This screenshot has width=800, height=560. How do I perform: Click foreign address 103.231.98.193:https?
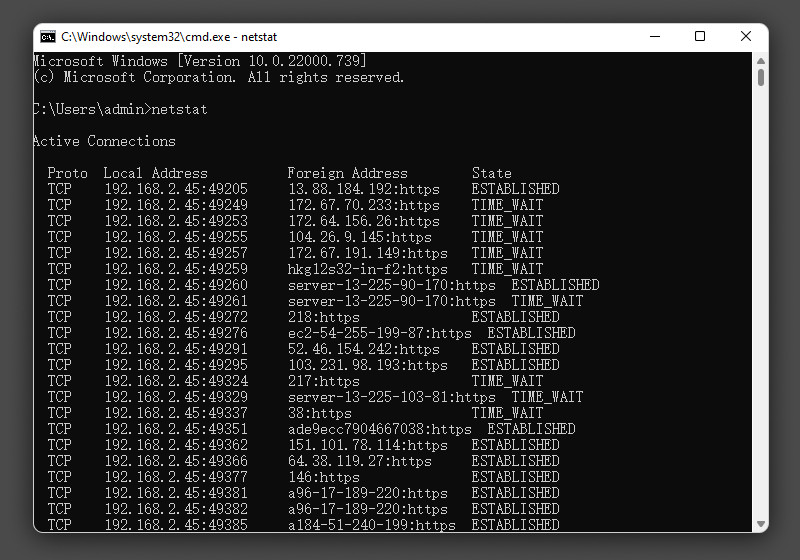pyautogui.click(x=368, y=365)
